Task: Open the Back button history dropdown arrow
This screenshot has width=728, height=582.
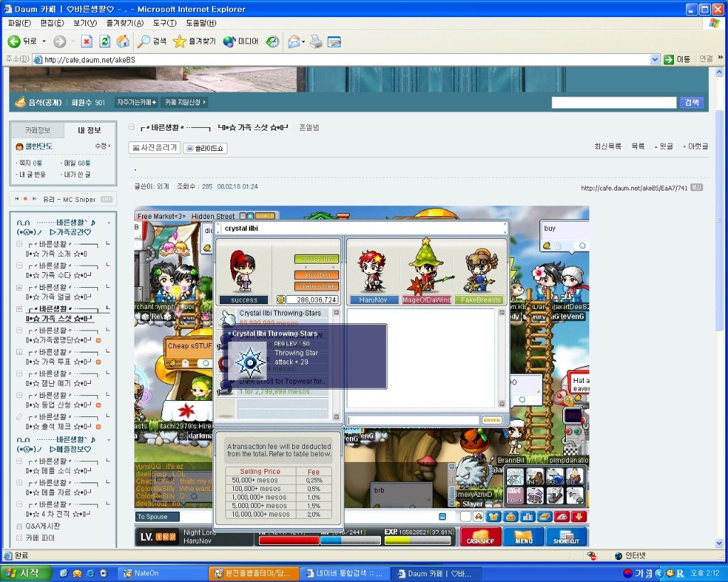Action: tap(44, 41)
